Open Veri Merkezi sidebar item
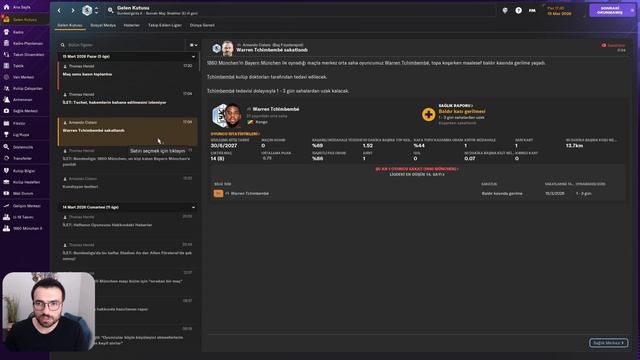The height and width of the screenshot is (360, 640). (23, 77)
